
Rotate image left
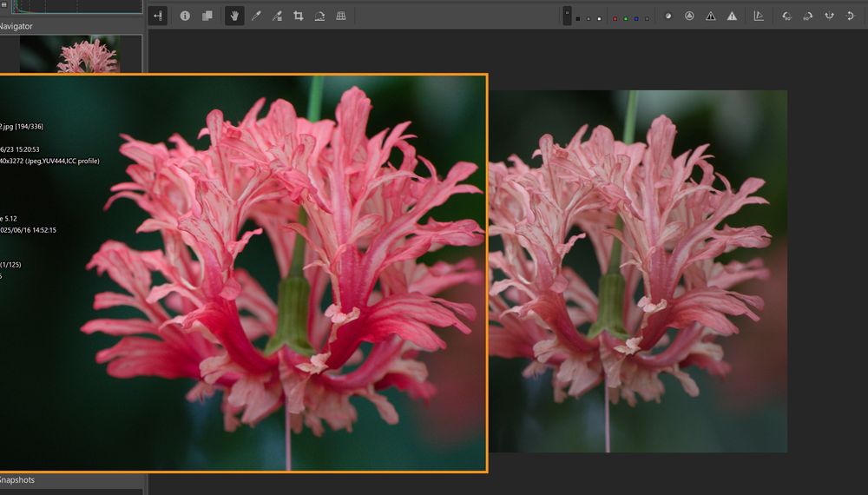tap(786, 16)
